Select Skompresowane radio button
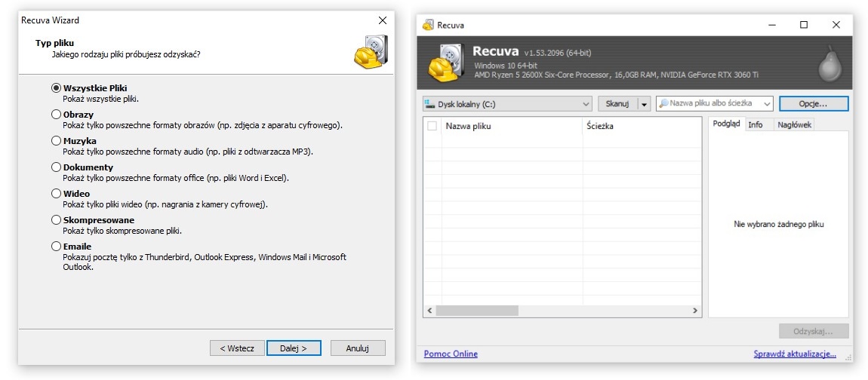Image resolution: width=868 pixels, height=380 pixels. point(56,220)
